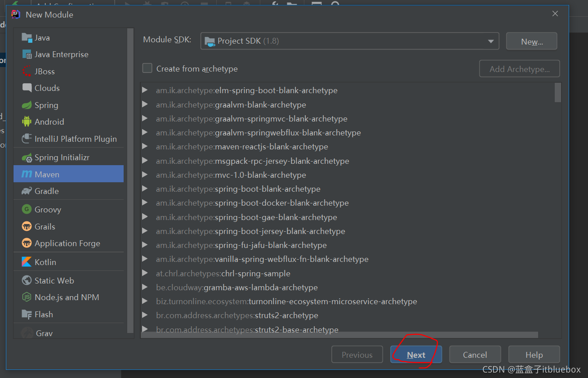Select the Groovy icon

pyautogui.click(x=27, y=209)
